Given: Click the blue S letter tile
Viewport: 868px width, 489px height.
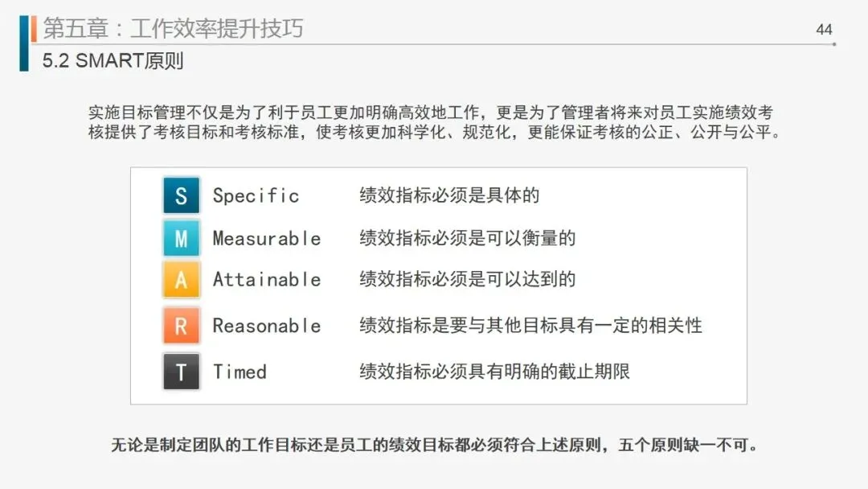Looking at the screenshot, I should pos(181,195).
